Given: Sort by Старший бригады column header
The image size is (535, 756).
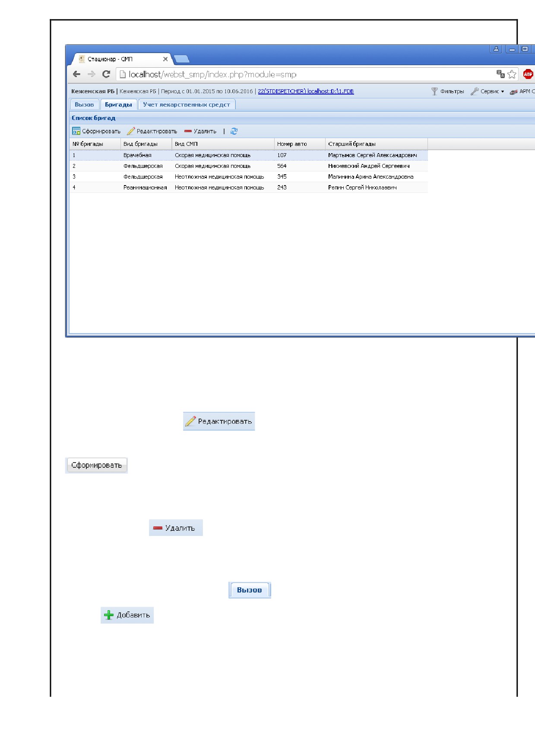Looking at the screenshot, I should click(x=376, y=144).
